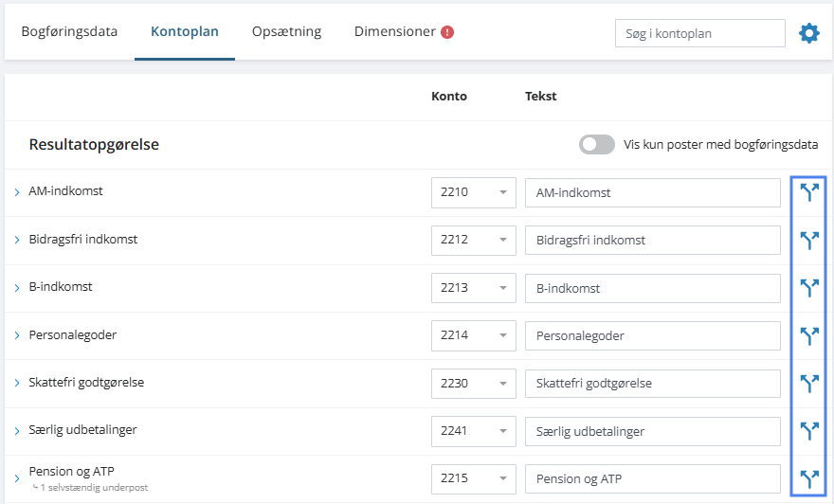Expand the AM-indkomst row
The image size is (834, 504).
[17, 192]
